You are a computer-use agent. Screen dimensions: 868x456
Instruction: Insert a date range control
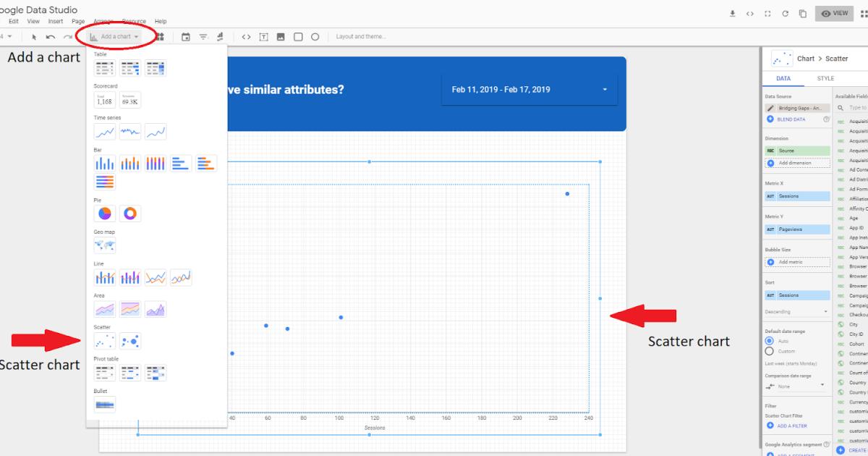[x=186, y=36]
